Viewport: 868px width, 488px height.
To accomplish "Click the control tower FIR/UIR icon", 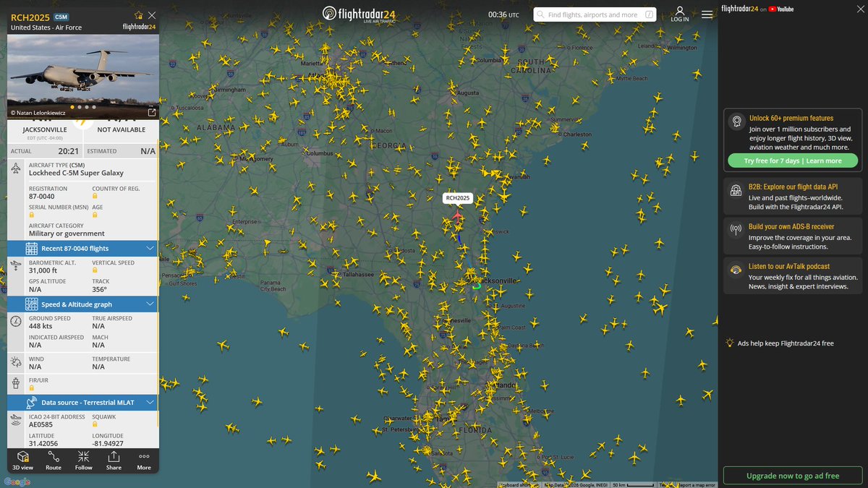I will [x=16, y=383].
